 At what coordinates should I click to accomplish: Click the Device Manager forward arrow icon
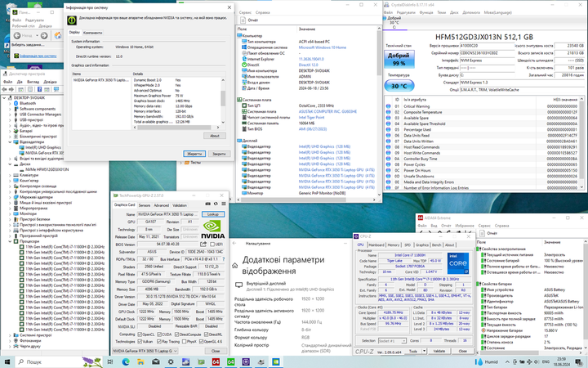point(11,89)
